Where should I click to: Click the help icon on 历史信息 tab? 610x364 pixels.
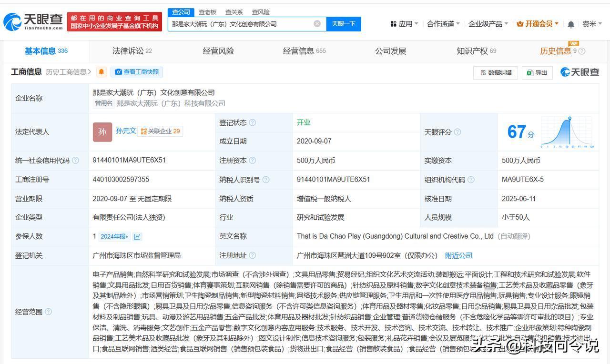click(581, 51)
